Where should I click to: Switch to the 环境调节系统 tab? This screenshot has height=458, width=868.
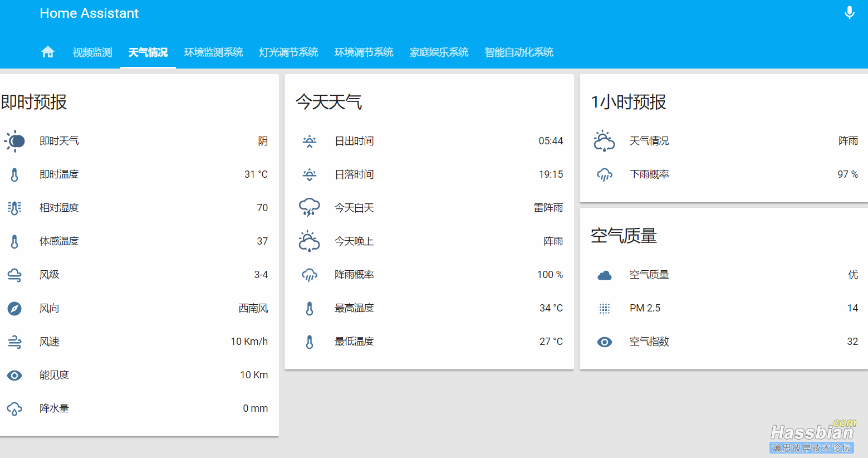coord(364,52)
